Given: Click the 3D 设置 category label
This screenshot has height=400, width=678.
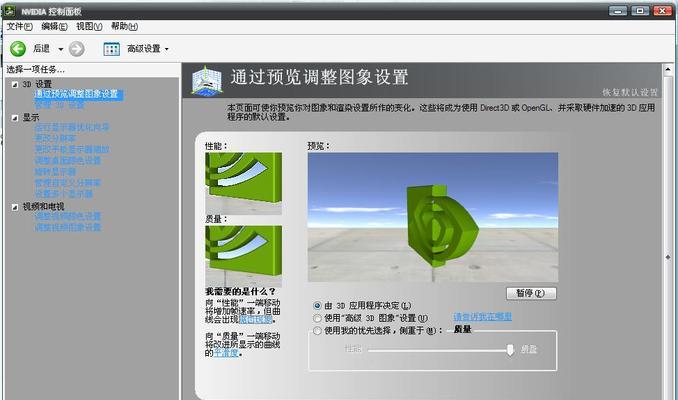Looking at the screenshot, I should (x=37, y=84).
